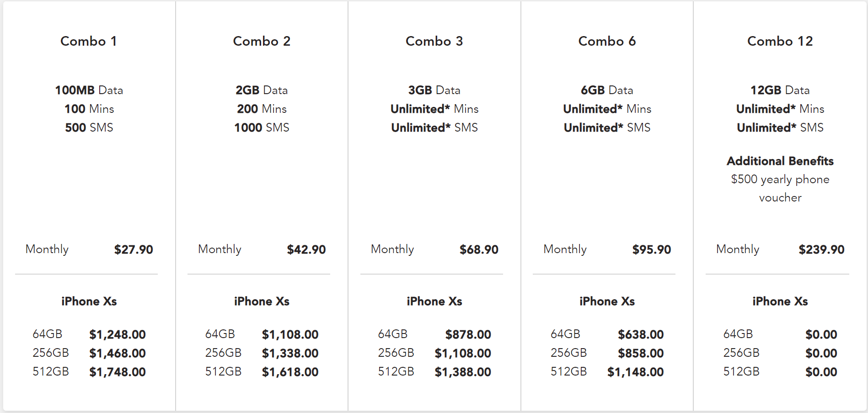
Task: Click Additional Benefits in Combo 12
Action: tap(780, 161)
